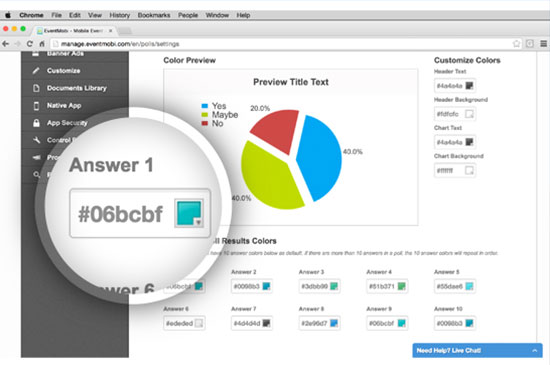Open the Window menu
The height and width of the screenshot is (365, 550).
click(x=217, y=15)
